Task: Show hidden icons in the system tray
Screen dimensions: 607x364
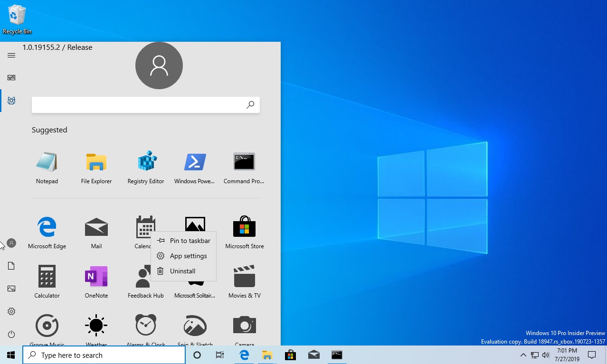Action: pos(523,355)
